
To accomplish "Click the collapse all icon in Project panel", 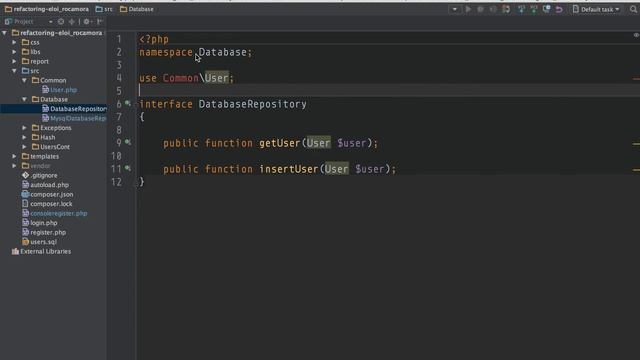I will [72, 21].
